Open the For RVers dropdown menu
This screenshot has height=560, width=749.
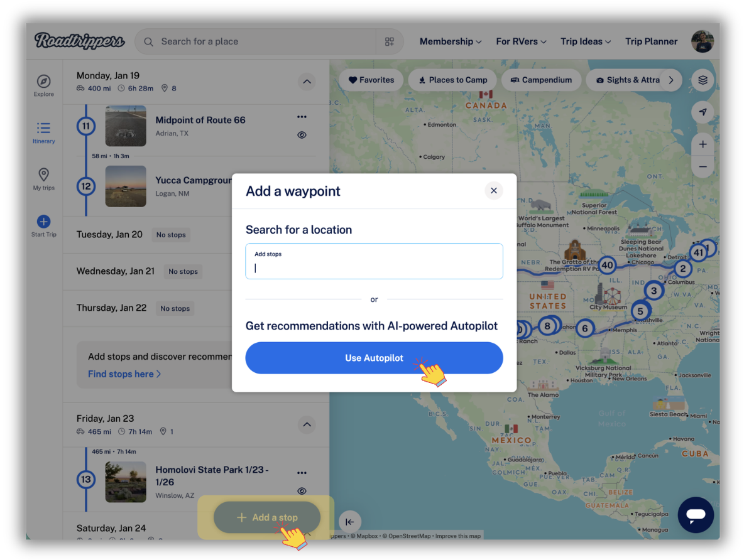click(x=521, y=41)
